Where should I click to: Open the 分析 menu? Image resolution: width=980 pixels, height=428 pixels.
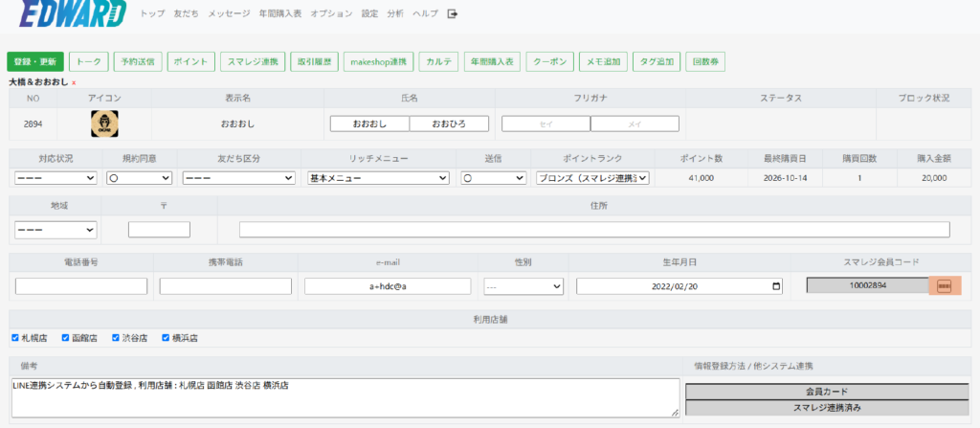coord(395,13)
